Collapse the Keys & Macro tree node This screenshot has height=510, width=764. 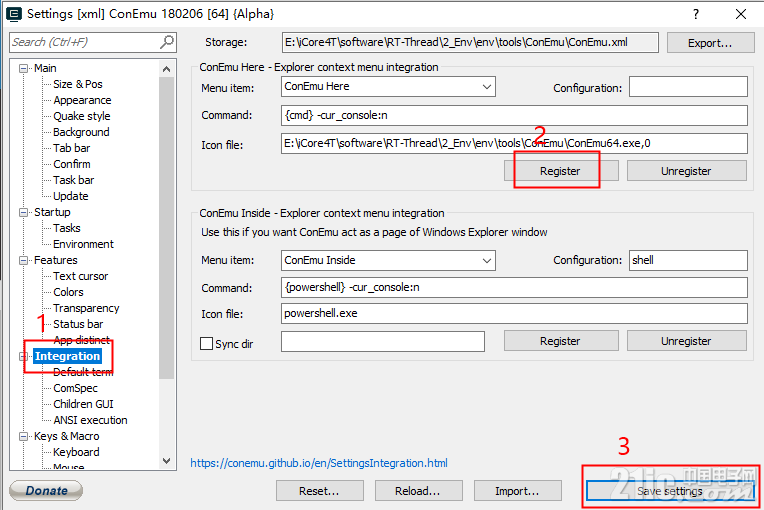pos(23,436)
